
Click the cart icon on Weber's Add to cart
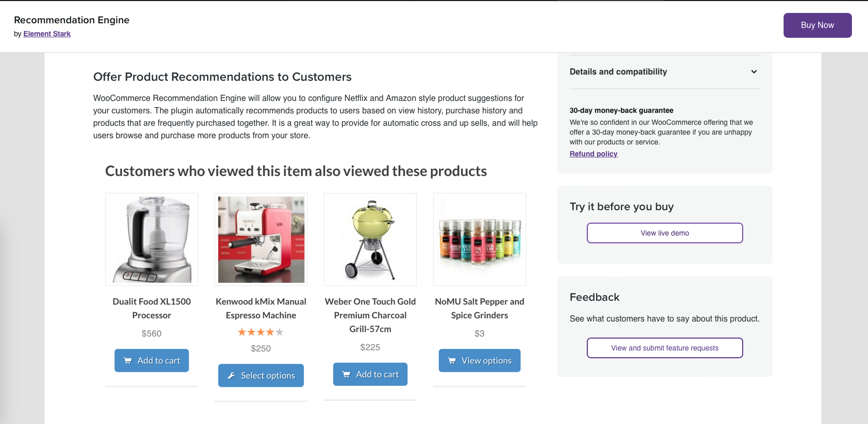[346, 374]
